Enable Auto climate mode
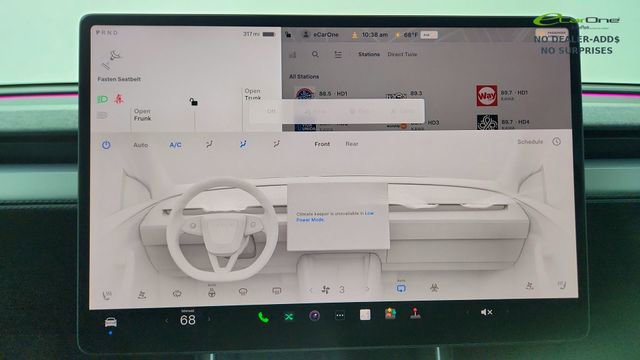This screenshot has width=640, height=360. click(x=140, y=145)
